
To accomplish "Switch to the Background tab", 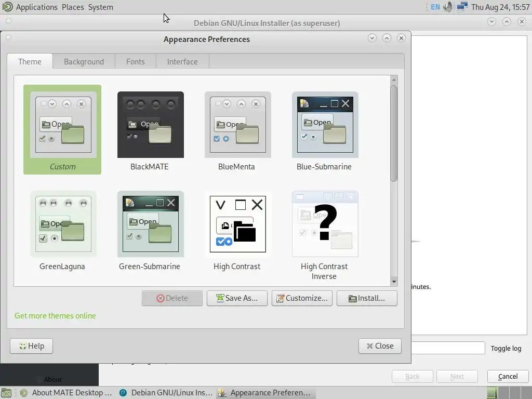I will pyautogui.click(x=84, y=61).
